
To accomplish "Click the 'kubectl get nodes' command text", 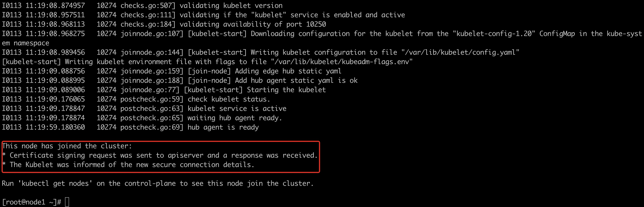I will (55, 183).
